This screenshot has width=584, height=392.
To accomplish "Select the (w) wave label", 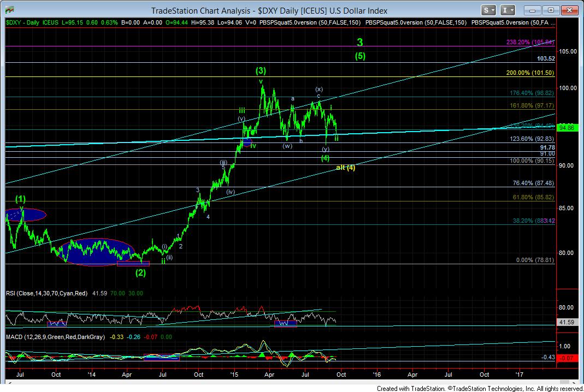I will point(287,146).
